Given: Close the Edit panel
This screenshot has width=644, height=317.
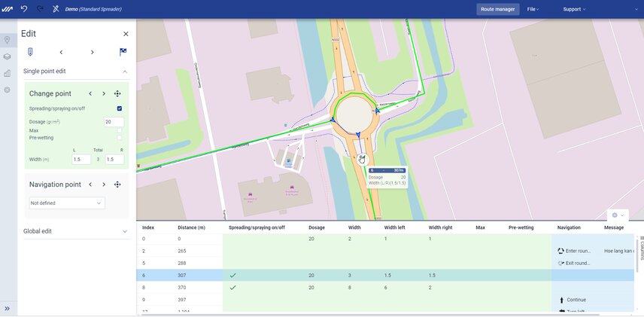Looking at the screenshot, I should [126, 34].
